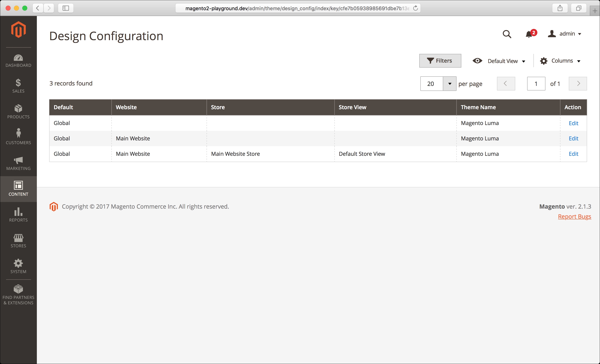Click browser back button
Viewport: 600px width, 364px height.
click(38, 8)
